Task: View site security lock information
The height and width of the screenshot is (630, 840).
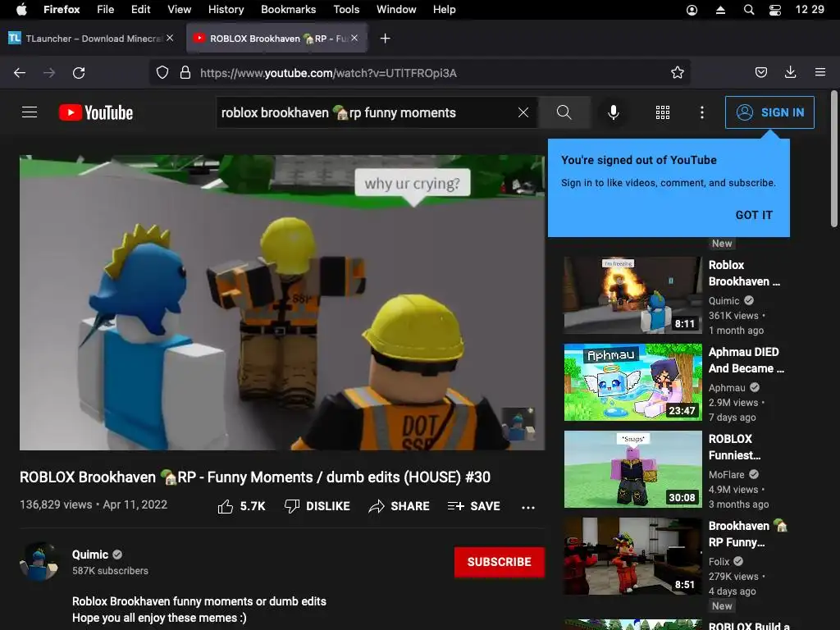Action: (185, 73)
